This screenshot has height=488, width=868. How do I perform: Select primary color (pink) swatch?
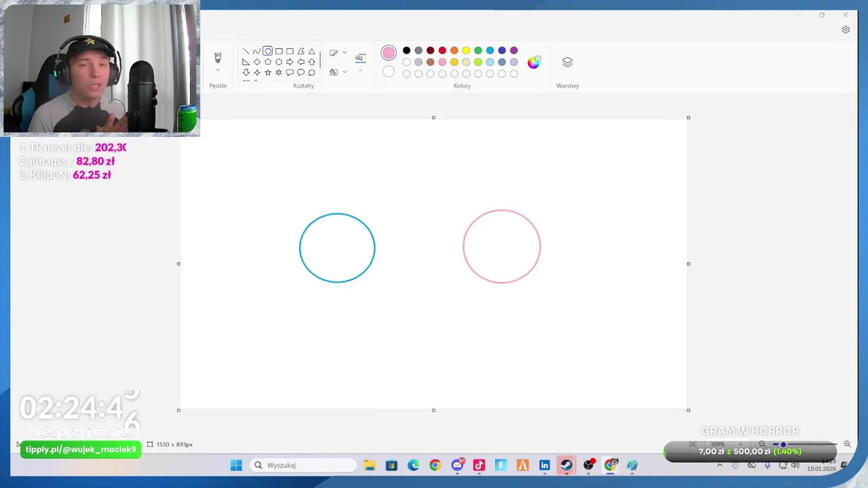(389, 53)
